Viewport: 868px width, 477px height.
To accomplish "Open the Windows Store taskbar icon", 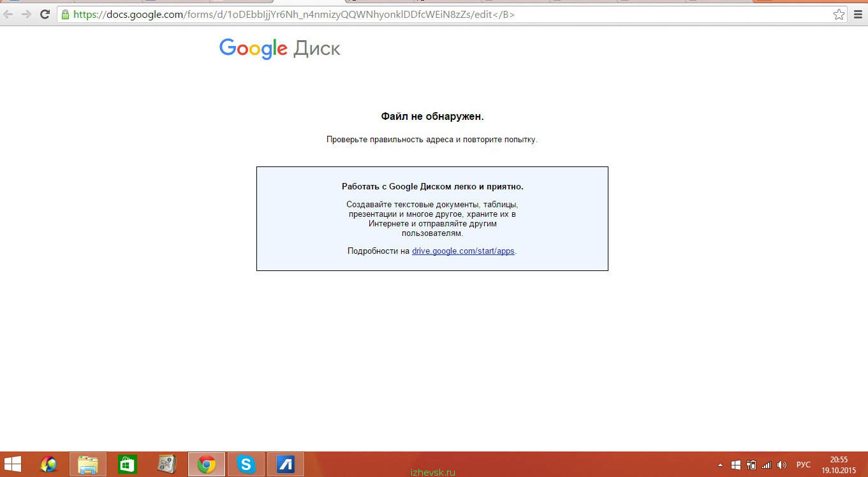I will [128, 464].
